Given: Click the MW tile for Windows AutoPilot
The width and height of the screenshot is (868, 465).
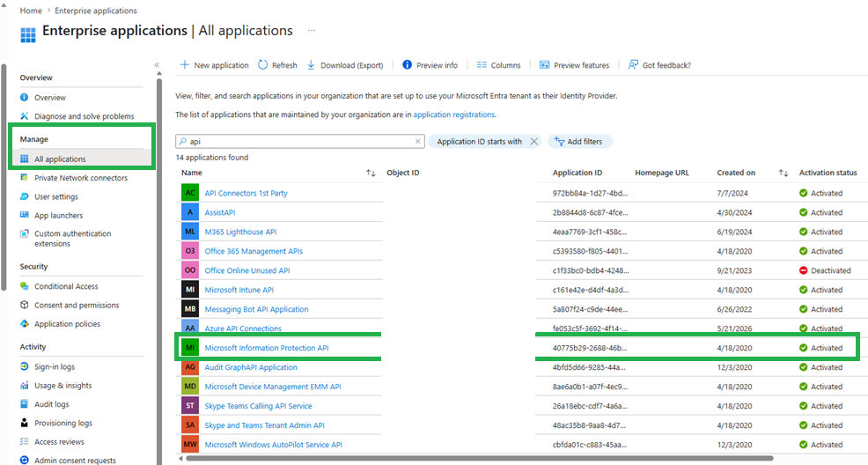Looking at the screenshot, I should coord(190,444).
